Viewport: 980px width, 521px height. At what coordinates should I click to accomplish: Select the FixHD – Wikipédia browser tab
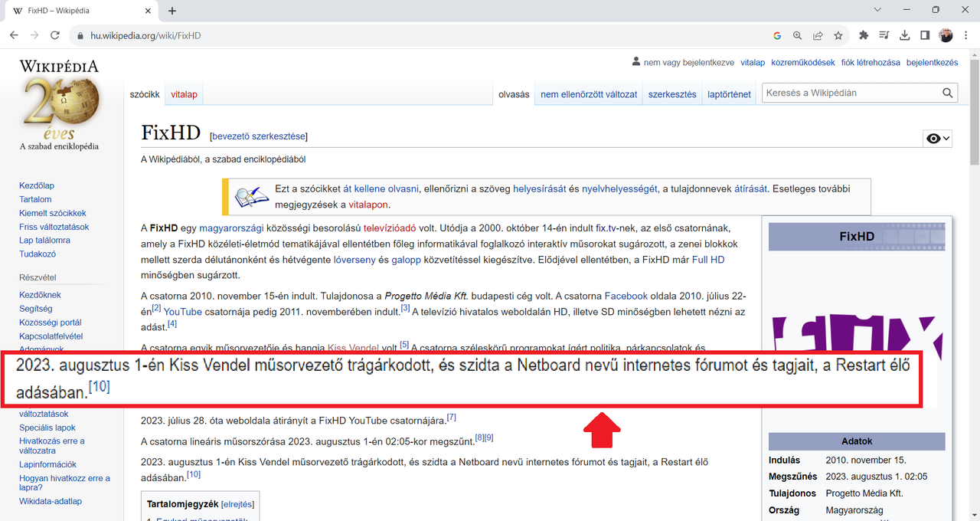[x=81, y=11]
